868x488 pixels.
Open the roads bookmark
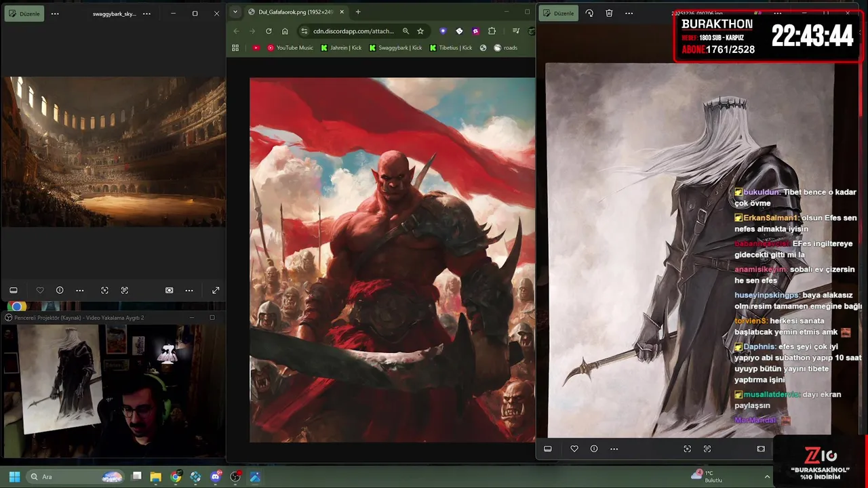tap(505, 47)
